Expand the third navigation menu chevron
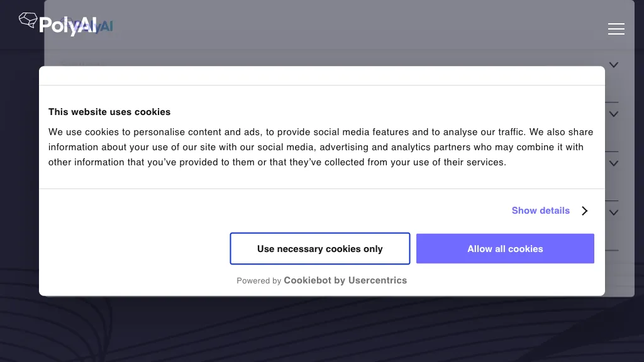Screen dimensions: 644x362 pyautogui.click(x=614, y=163)
